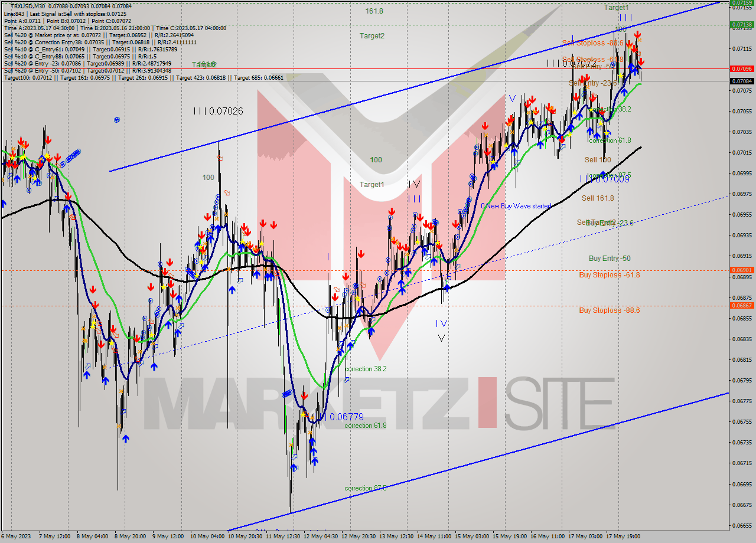756x543 pixels.
Task: Click the 'Target100: 0.07012' targets summary line
Action: coord(144,78)
